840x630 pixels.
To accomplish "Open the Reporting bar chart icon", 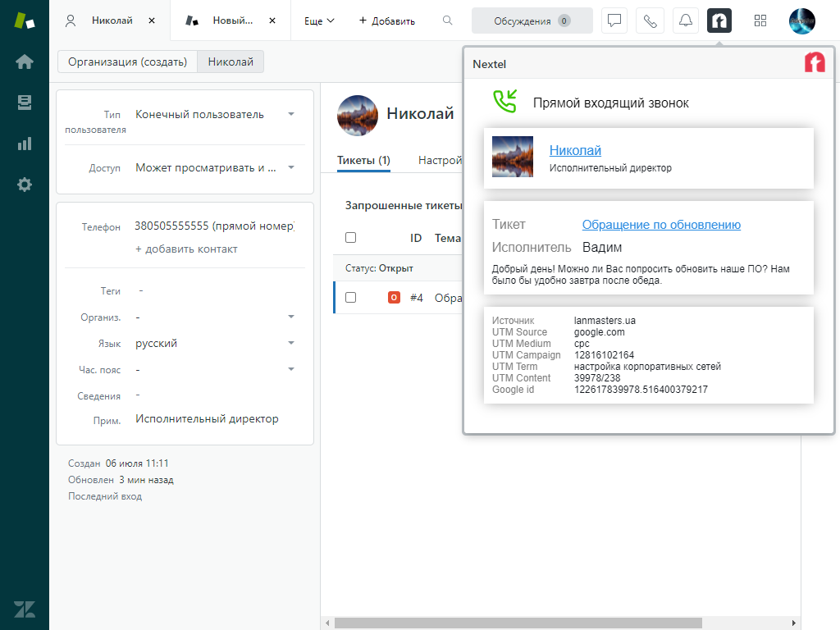I will (x=25, y=144).
